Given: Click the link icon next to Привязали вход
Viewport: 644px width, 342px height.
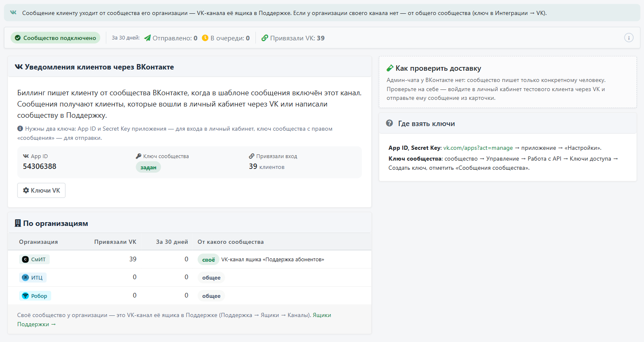Looking at the screenshot, I should [x=252, y=156].
